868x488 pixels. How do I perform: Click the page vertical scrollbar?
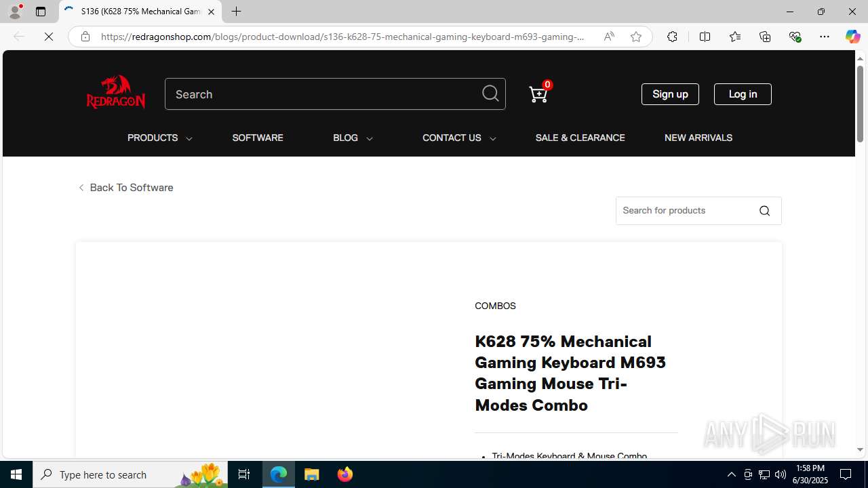pos(860,104)
